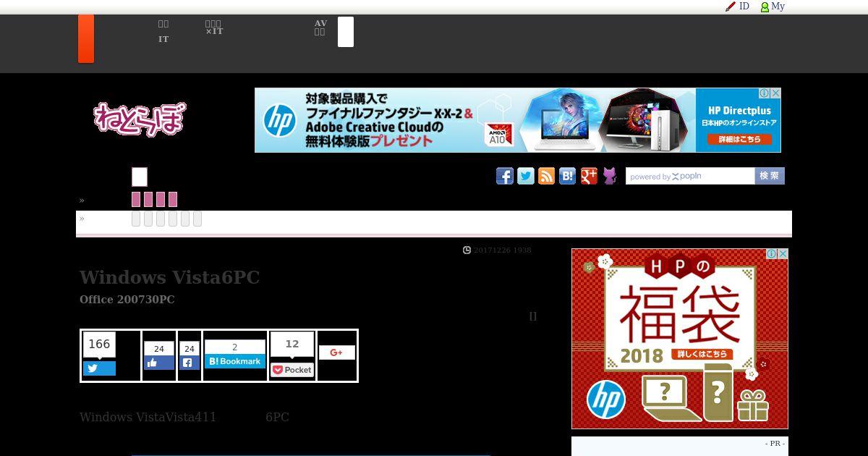Click the Pocket save button

[x=292, y=370]
